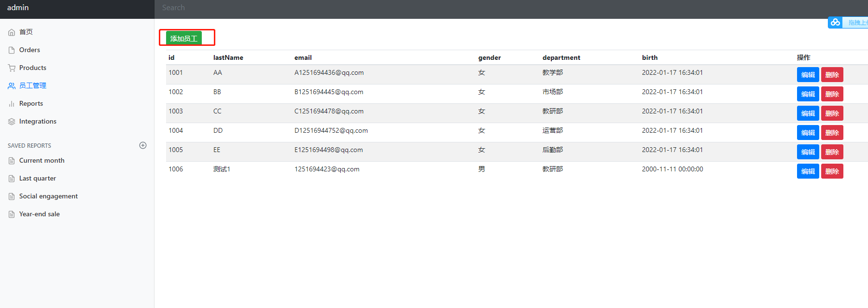The height and width of the screenshot is (308, 868).
Task: Click the SAVED REPORTS heading
Action: click(29, 145)
